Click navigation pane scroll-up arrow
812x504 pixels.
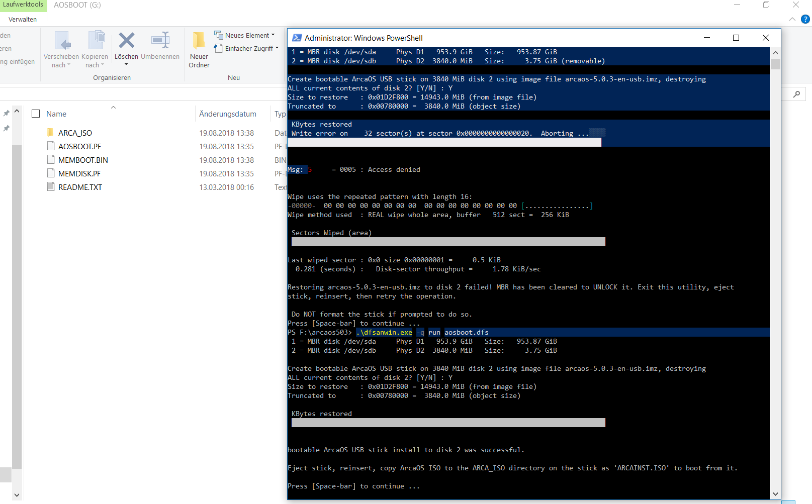click(17, 111)
